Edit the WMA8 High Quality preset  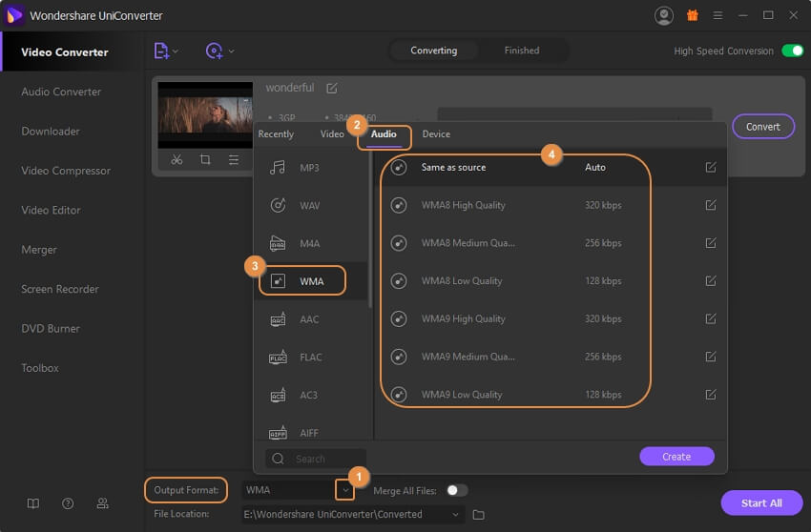pos(711,205)
